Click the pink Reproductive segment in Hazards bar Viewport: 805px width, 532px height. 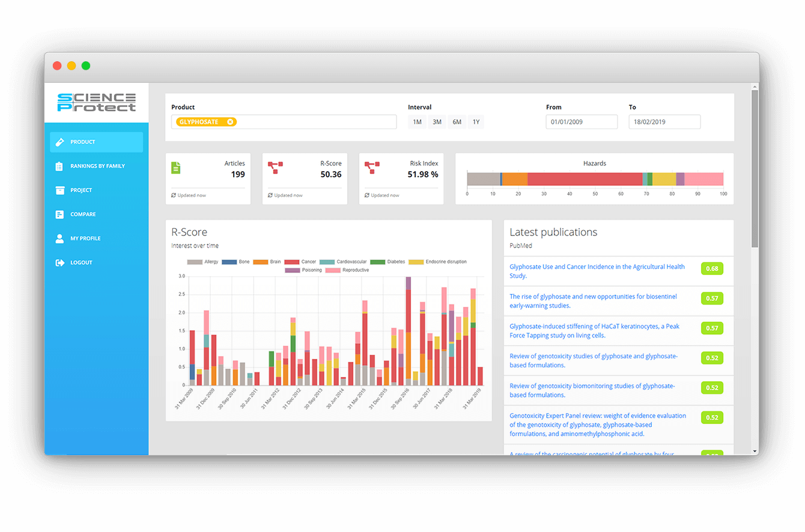click(703, 179)
